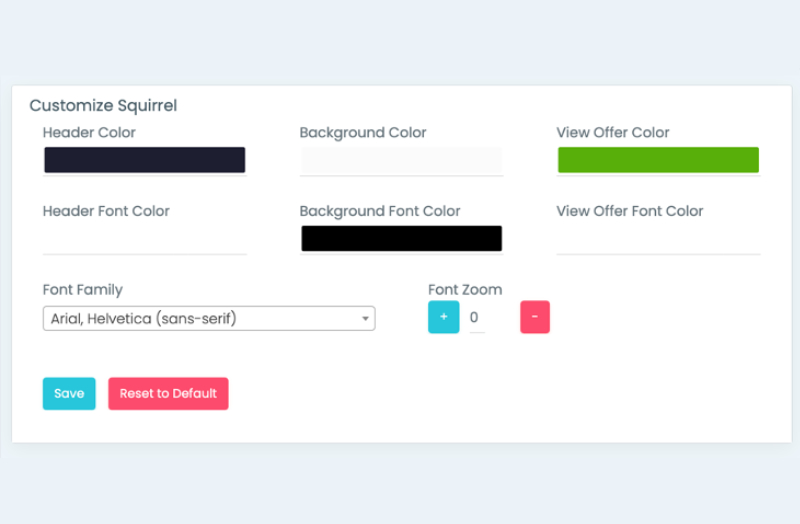Open the dark Header Color swatch
The height and width of the screenshot is (524, 800).
pos(145,160)
